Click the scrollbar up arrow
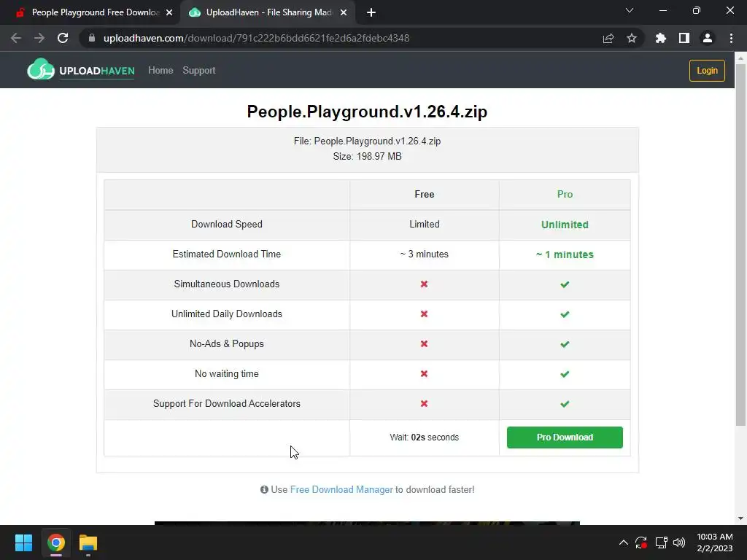Viewport: 747px width, 560px height. tap(741, 58)
